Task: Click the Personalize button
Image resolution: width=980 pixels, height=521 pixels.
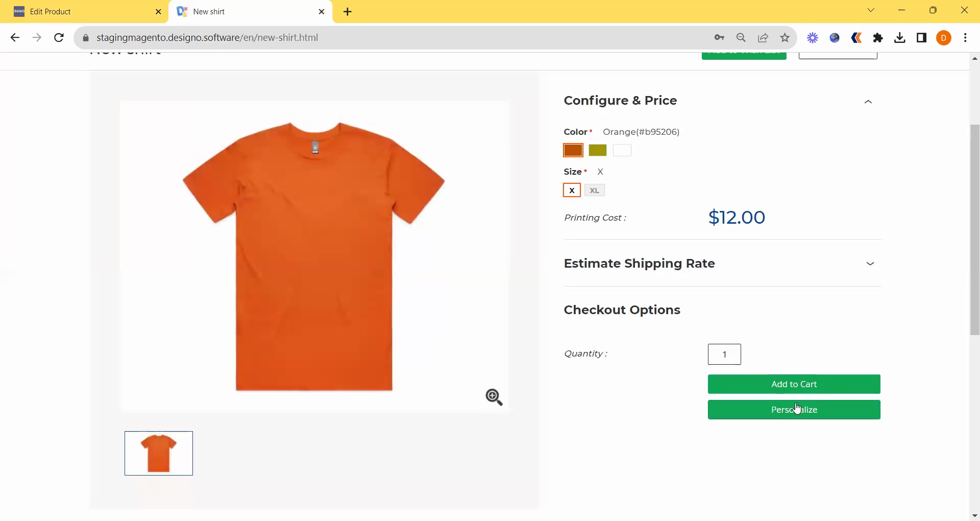Action: tap(794, 410)
